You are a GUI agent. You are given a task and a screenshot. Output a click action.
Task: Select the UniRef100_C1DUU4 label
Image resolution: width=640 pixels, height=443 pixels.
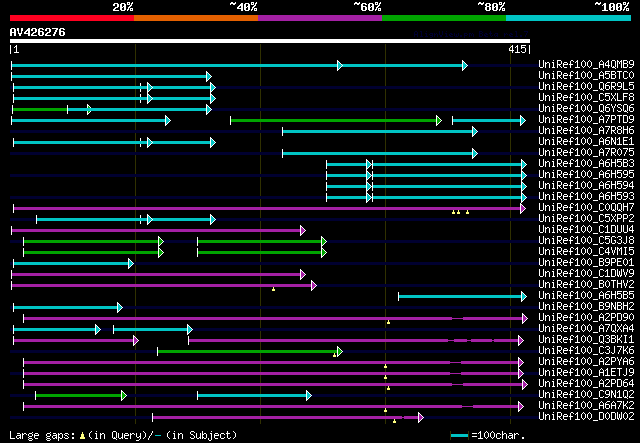point(586,230)
